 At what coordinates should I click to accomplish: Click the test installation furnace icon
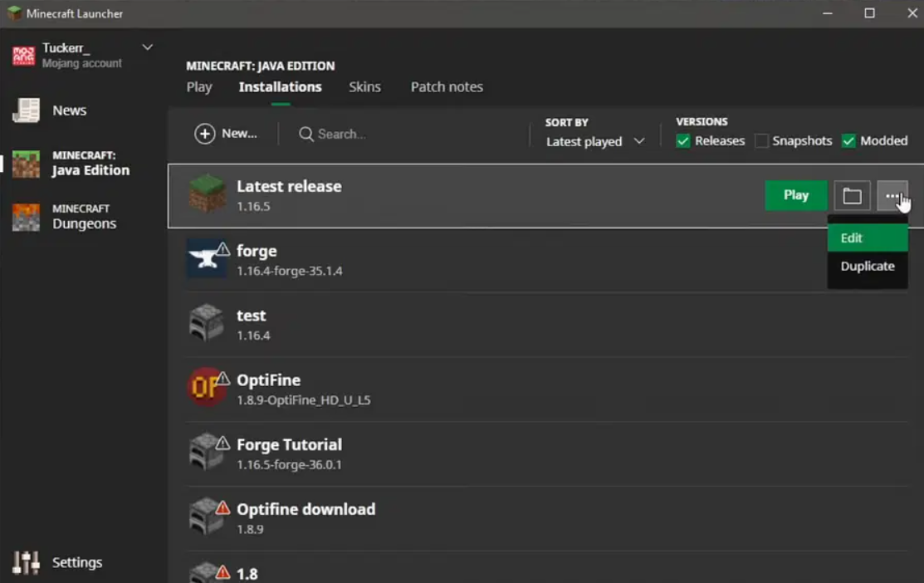point(206,323)
